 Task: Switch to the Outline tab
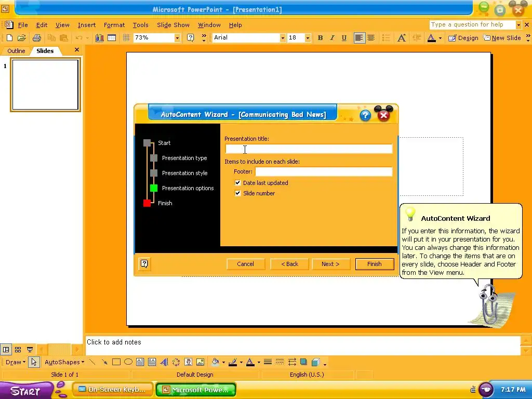[x=16, y=51]
